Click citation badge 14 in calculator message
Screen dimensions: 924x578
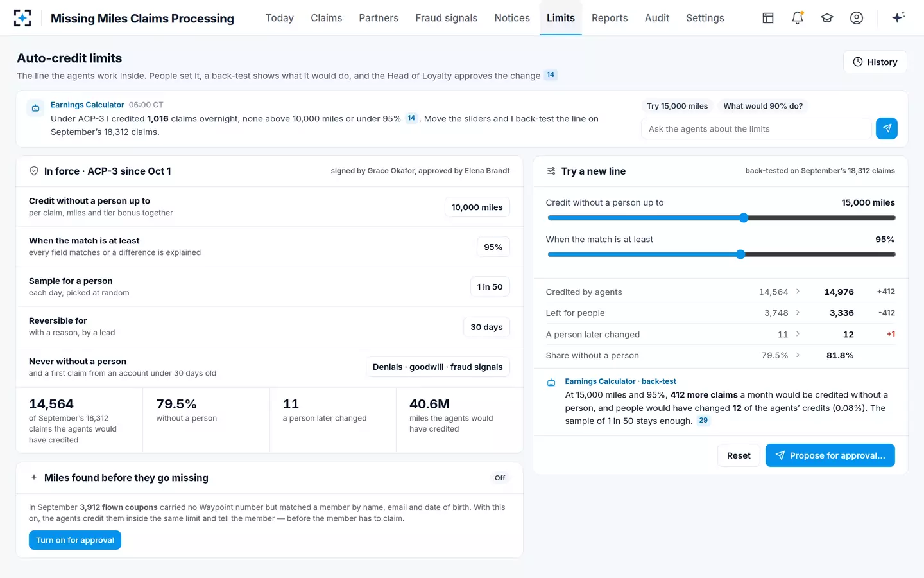[411, 118]
